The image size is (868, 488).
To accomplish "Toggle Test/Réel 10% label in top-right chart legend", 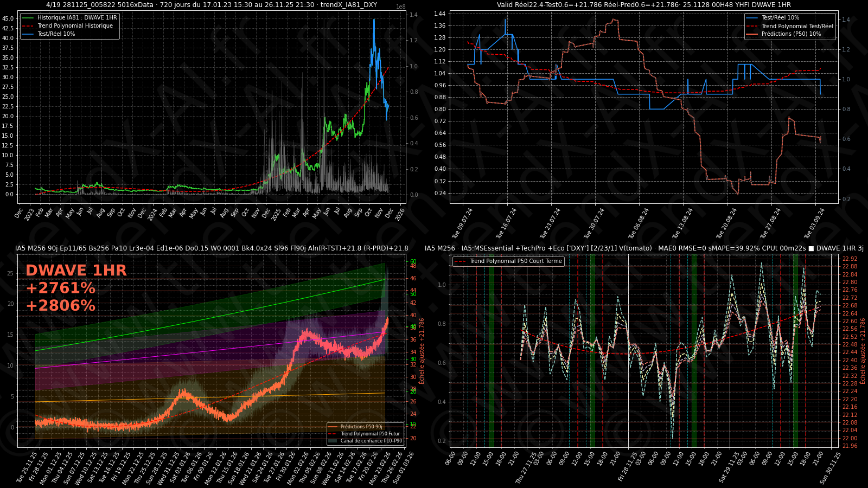I will coord(780,18).
